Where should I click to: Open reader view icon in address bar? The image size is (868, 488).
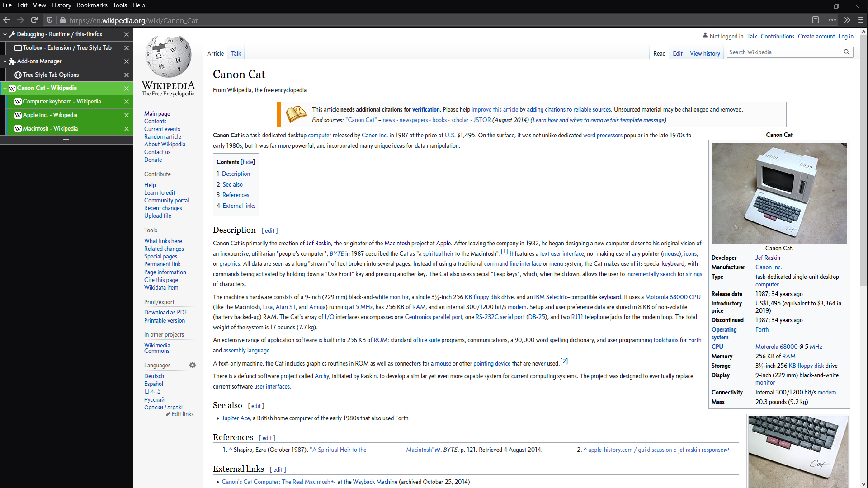815,20
